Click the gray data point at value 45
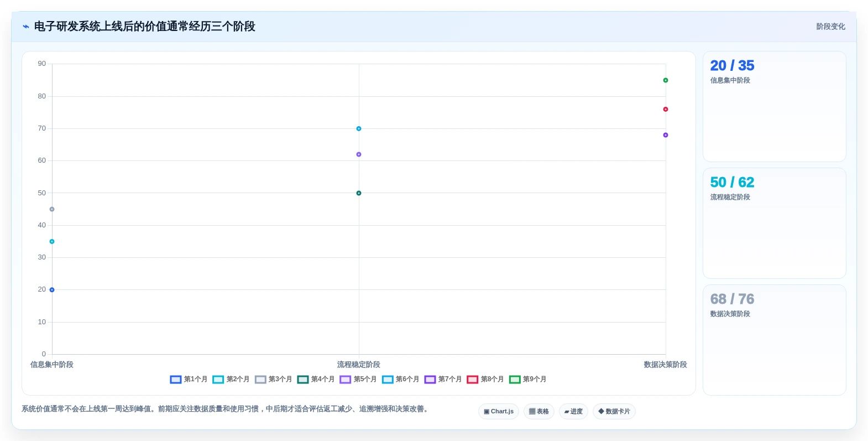 pos(52,209)
